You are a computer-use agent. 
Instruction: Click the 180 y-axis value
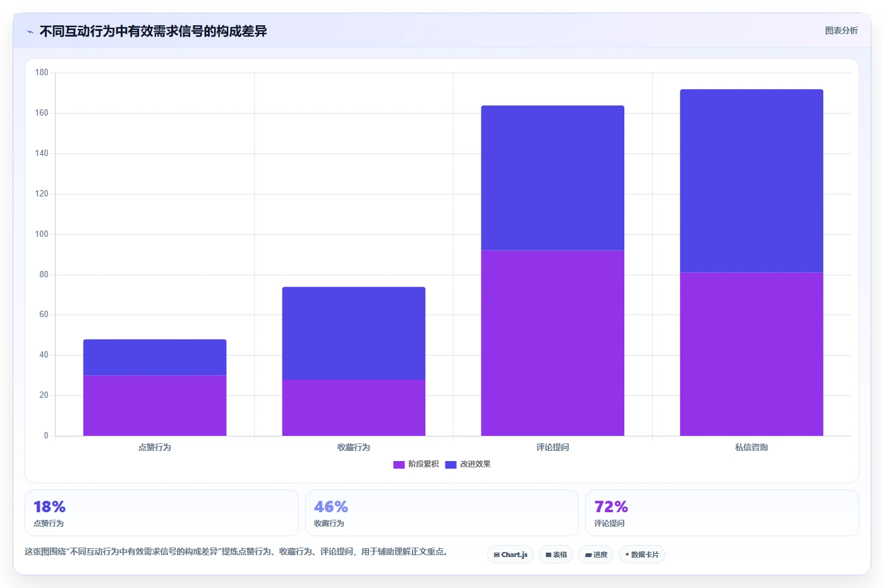(x=42, y=73)
